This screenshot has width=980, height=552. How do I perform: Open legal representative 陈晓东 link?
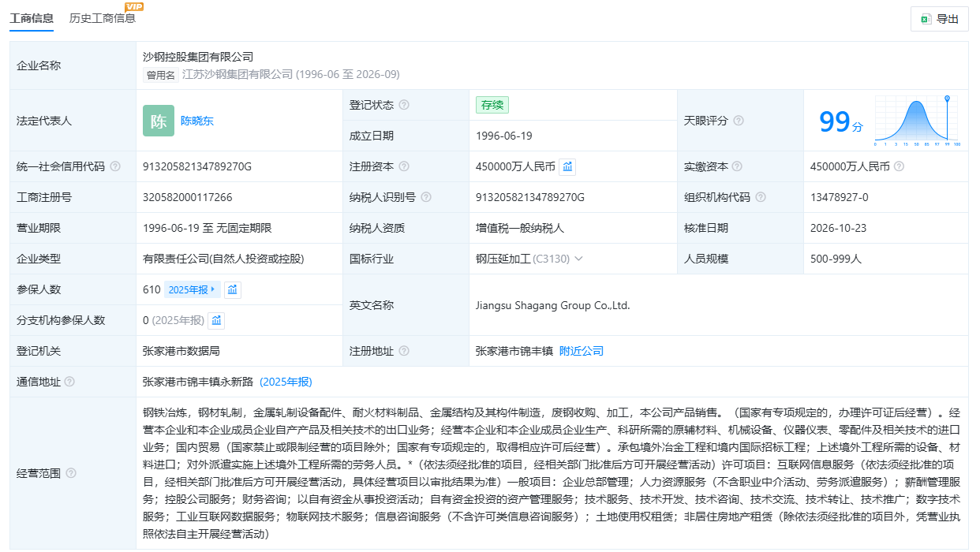[197, 121]
